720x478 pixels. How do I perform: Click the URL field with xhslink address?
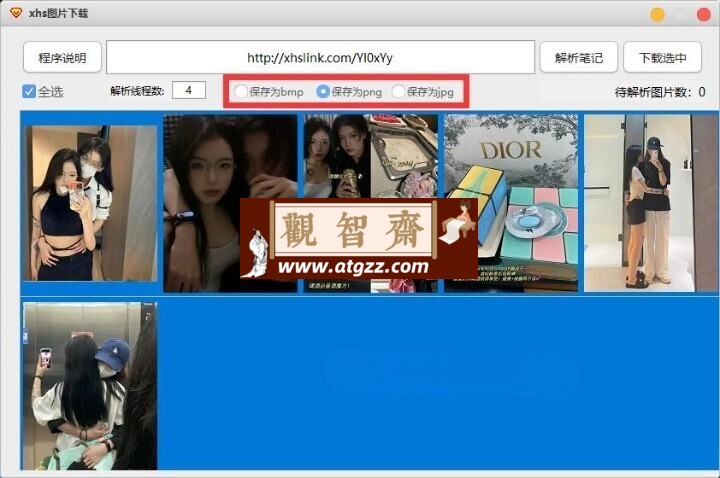click(320, 57)
